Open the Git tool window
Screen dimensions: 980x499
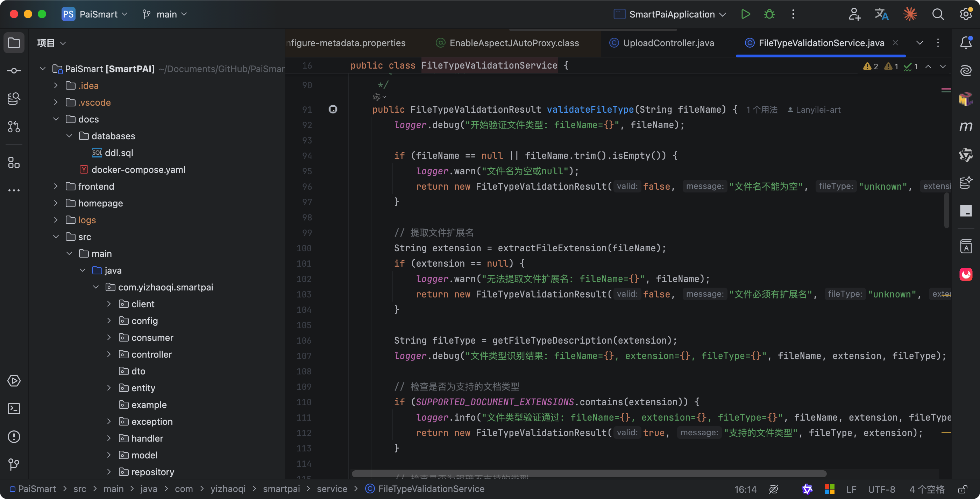[14, 464]
